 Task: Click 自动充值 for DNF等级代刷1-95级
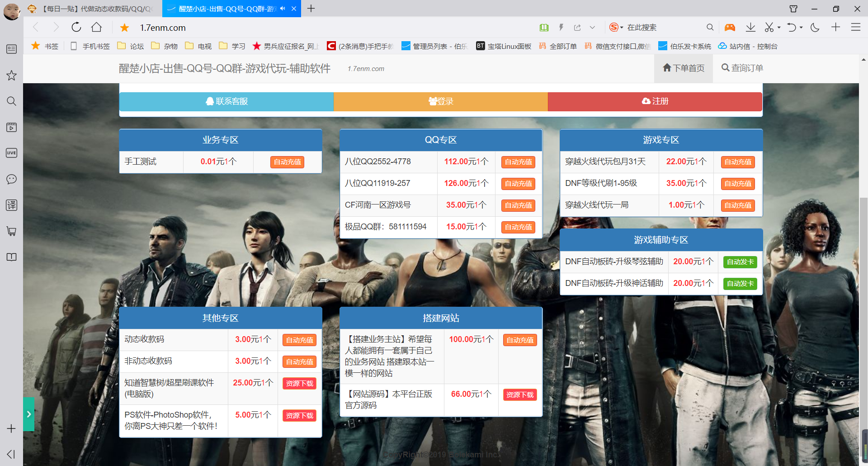tap(738, 184)
